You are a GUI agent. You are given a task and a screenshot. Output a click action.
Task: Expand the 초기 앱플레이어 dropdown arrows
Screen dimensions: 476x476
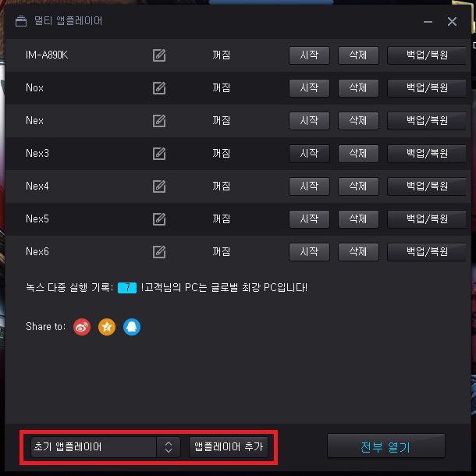coord(169,447)
